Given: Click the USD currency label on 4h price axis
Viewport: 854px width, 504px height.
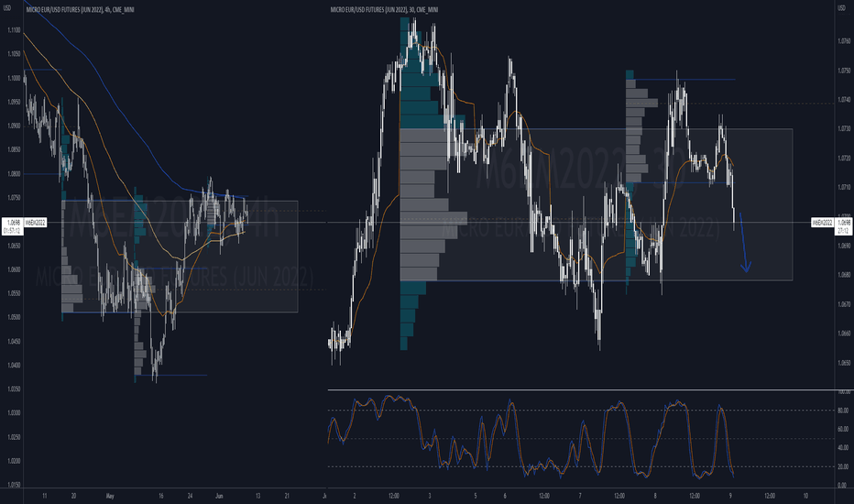Looking at the screenshot, I should pos(7,8).
